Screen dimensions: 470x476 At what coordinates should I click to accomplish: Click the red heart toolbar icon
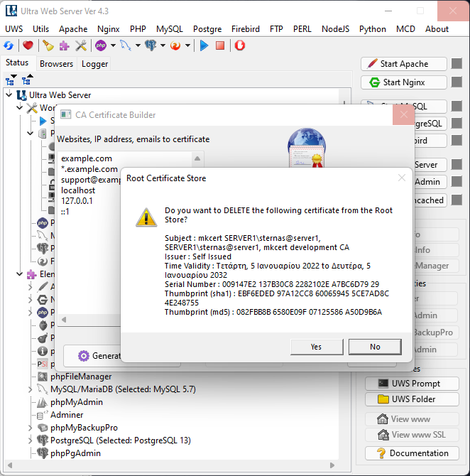pyautogui.click(x=28, y=46)
